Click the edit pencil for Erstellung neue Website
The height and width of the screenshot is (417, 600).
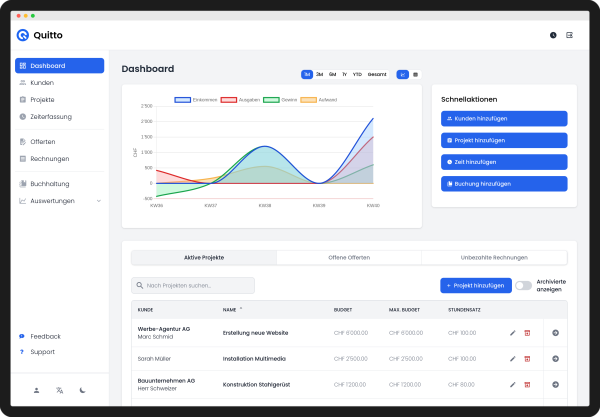click(x=513, y=332)
